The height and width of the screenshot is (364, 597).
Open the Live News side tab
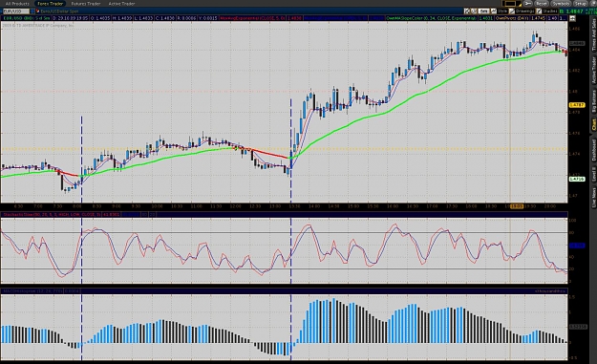(x=593, y=197)
